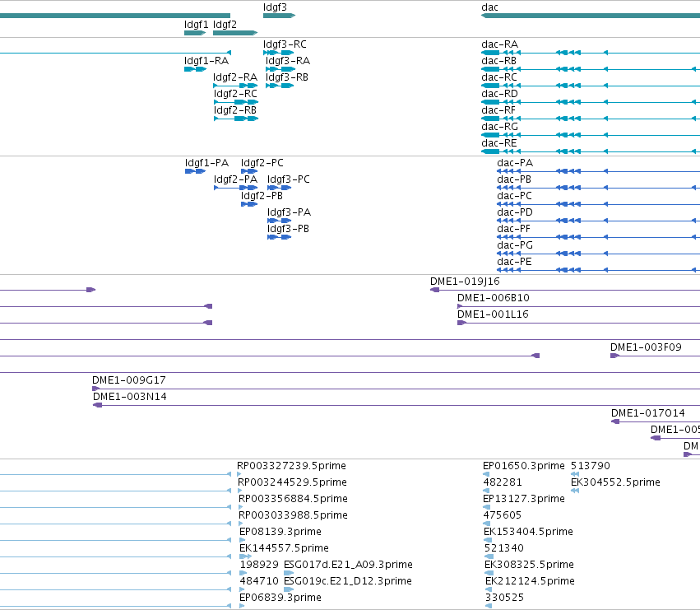The width and height of the screenshot is (700, 610).
Task: Select the RP003327239.5prime feature
Action: (x=239, y=474)
